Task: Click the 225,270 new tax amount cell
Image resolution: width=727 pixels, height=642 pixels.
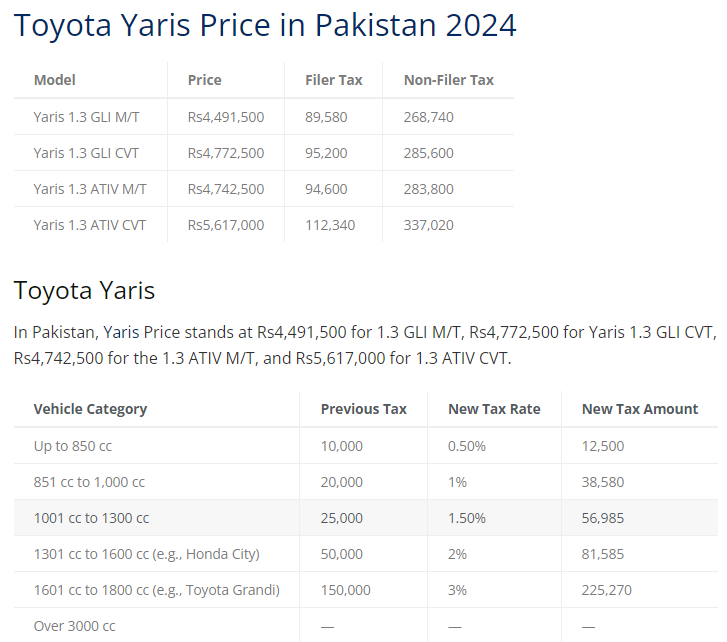Action: point(607,590)
